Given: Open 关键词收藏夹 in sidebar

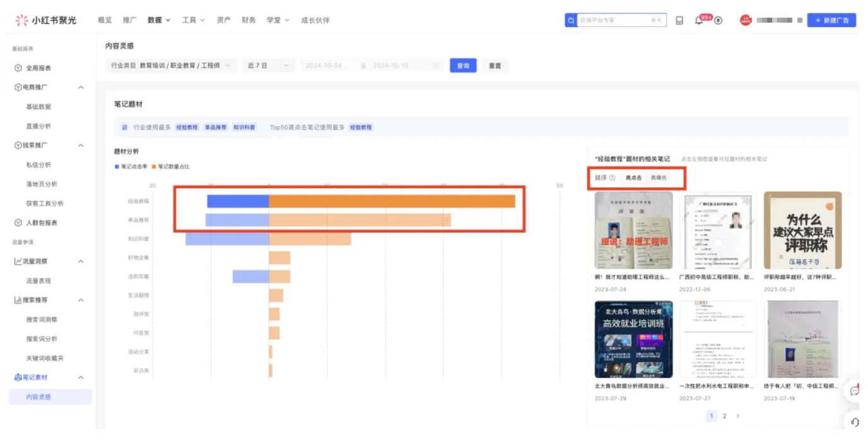Looking at the screenshot, I should coord(45,358).
